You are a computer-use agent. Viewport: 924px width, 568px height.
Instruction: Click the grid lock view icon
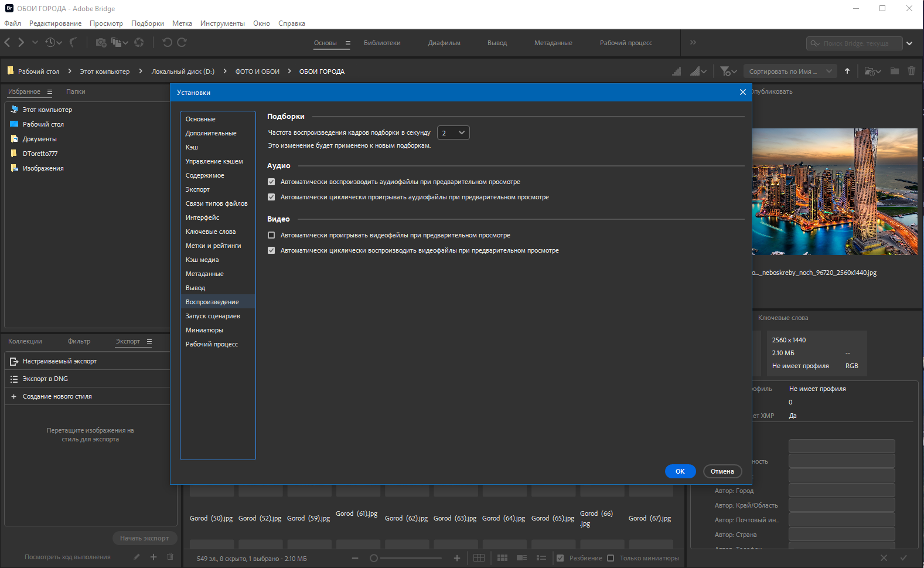pyautogui.click(x=479, y=558)
